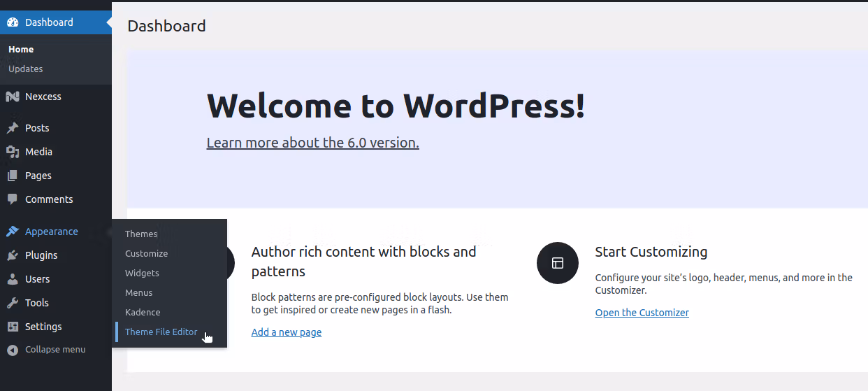Click the Collapse menu arrow icon

coord(13,350)
